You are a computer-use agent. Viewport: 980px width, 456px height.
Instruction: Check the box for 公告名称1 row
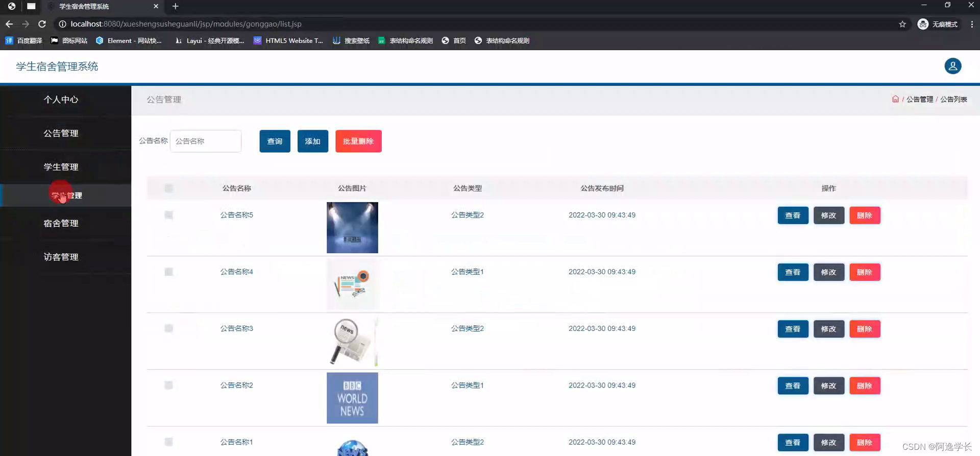pyautogui.click(x=169, y=442)
